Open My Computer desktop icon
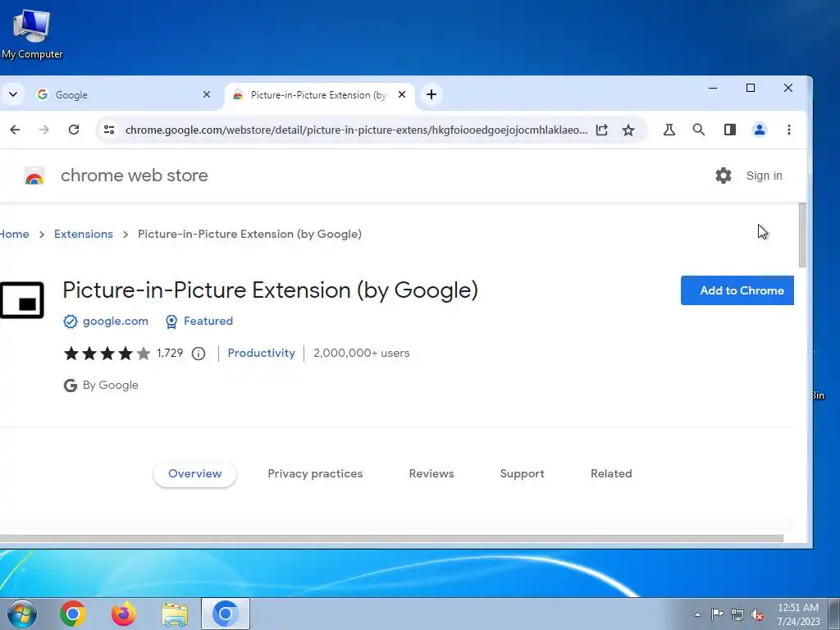The height and width of the screenshot is (630, 840). point(32,33)
